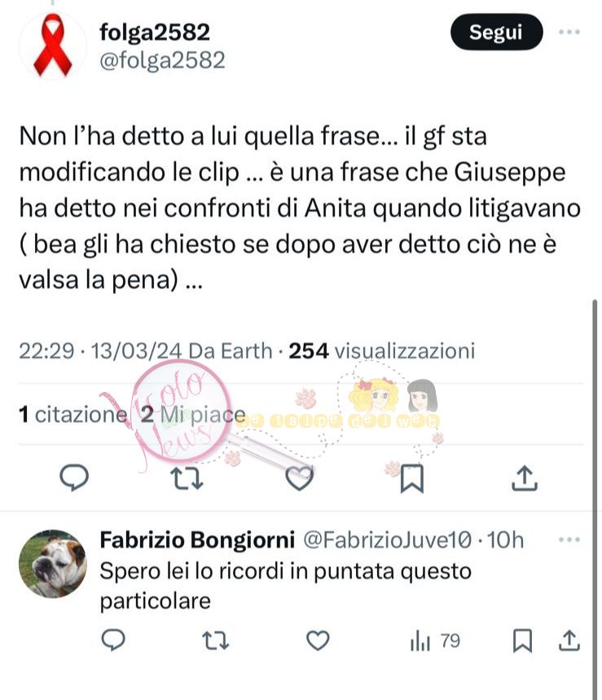Like Fabrizio Bongiorni's reply

(x=318, y=641)
